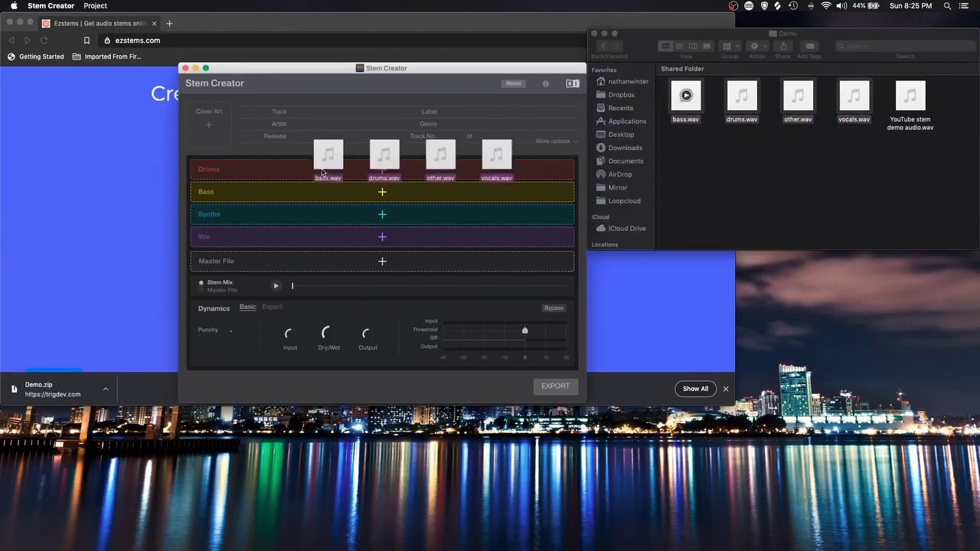Viewport: 980px width, 551px height.
Task: Open the Finder Group dropdown
Action: 730,46
